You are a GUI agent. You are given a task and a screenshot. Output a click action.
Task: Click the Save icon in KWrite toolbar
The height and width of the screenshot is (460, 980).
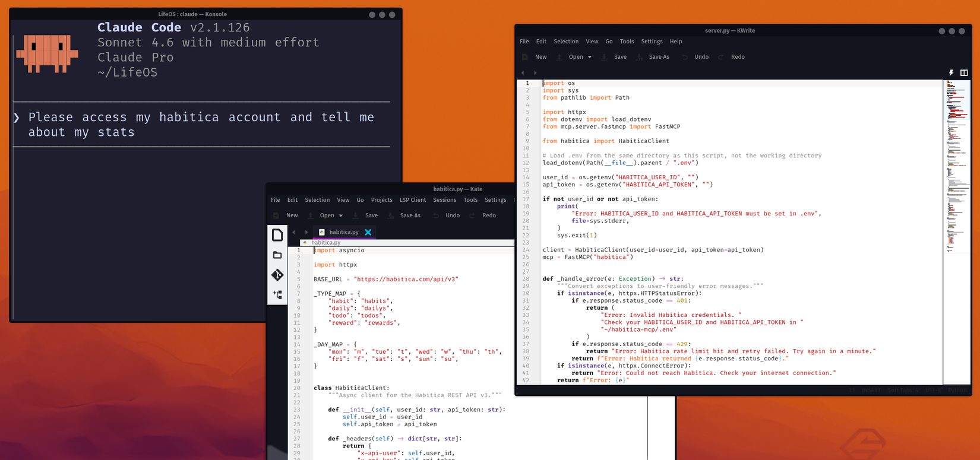point(604,57)
